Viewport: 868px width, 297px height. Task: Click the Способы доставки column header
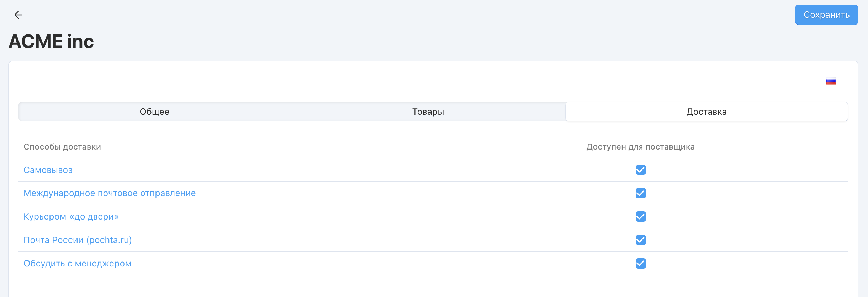click(x=62, y=147)
